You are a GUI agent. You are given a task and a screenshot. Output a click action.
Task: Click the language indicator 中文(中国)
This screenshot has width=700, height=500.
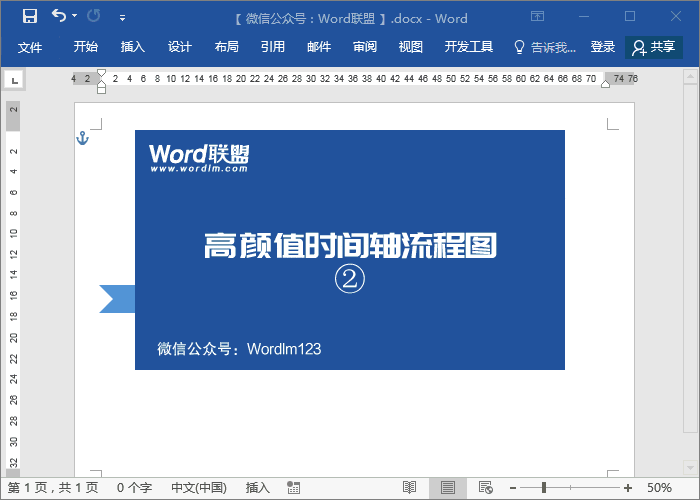click(x=199, y=488)
